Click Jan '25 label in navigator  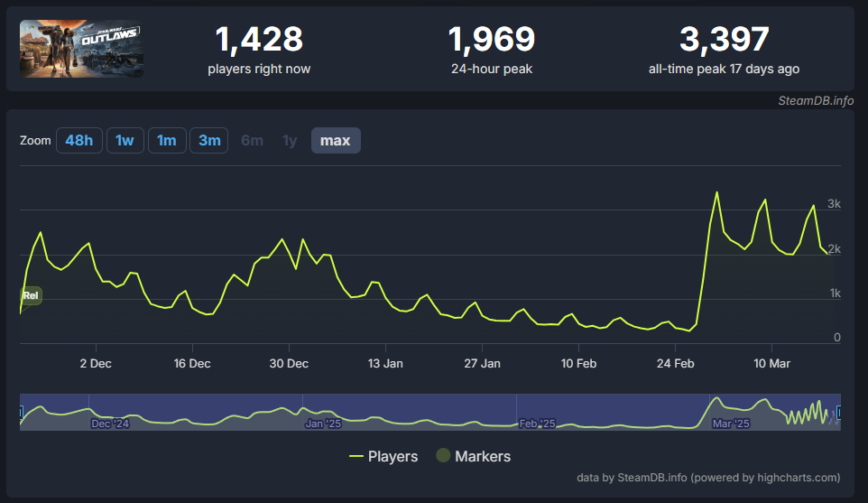pyautogui.click(x=323, y=424)
